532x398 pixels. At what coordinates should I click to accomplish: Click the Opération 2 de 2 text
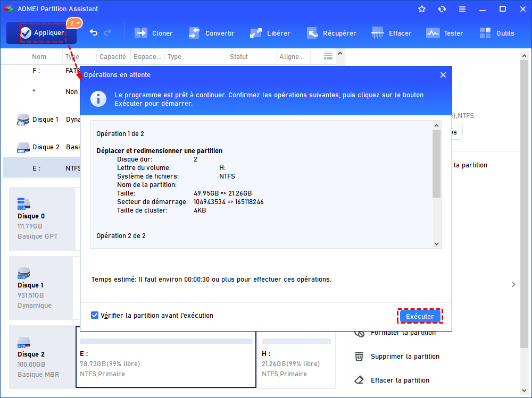(x=121, y=235)
